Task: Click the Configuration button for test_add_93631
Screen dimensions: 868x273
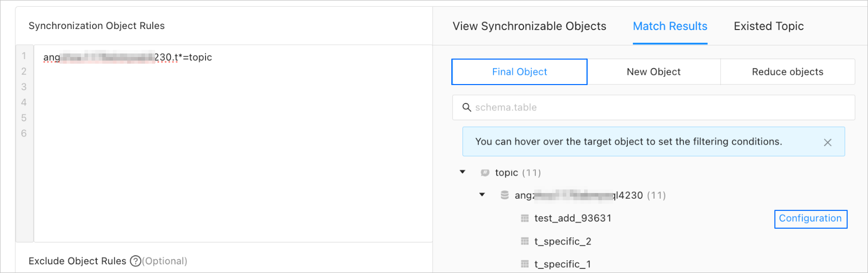Action: [810, 219]
